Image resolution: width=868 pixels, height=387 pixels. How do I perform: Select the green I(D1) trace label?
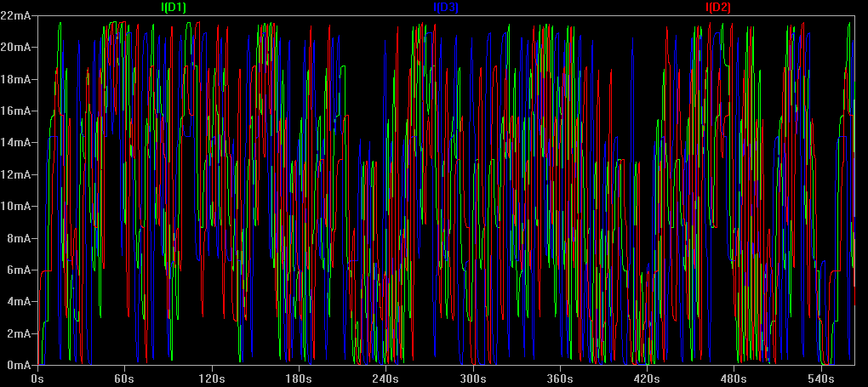[174, 7]
